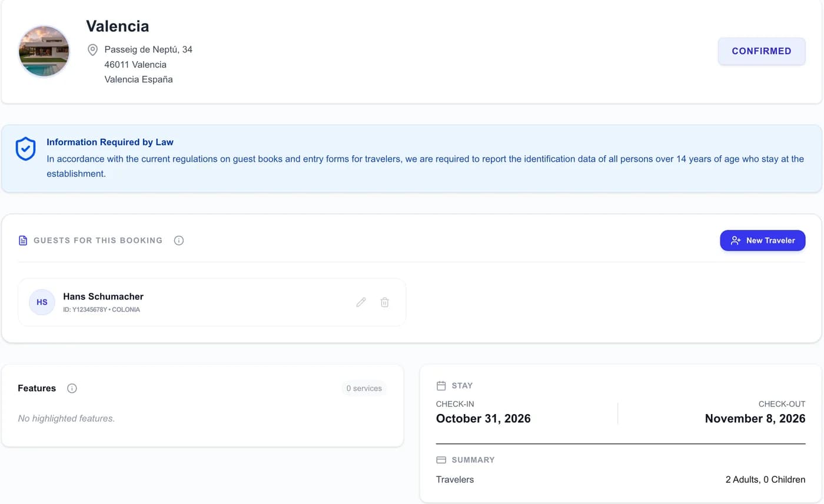Image resolution: width=824 pixels, height=504 pixels.
Task: Select the Hans Schumacher guest name
Action: (104, 296)
